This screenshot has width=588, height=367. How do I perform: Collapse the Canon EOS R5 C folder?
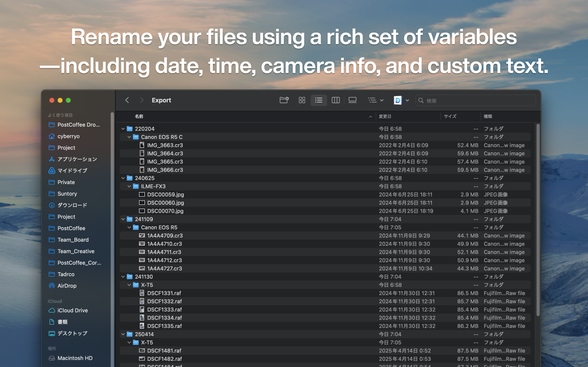pos(129,137)
